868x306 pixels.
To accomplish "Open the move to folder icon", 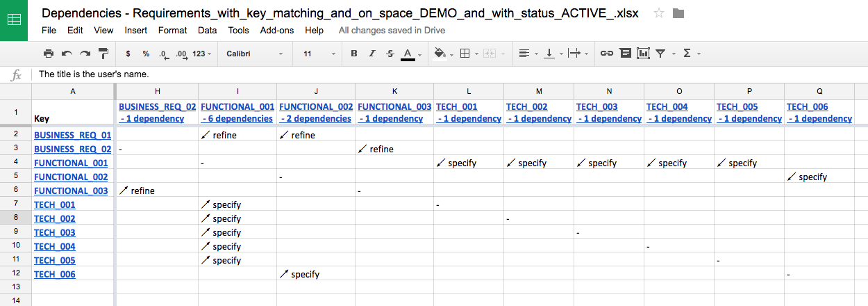I will coord(678,13).
